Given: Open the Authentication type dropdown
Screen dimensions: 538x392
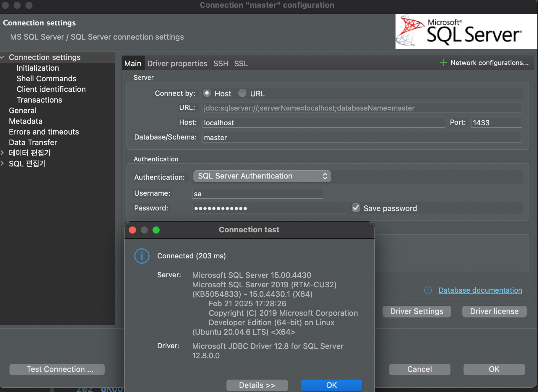Looking at the screenshot, I should [262, 176].
